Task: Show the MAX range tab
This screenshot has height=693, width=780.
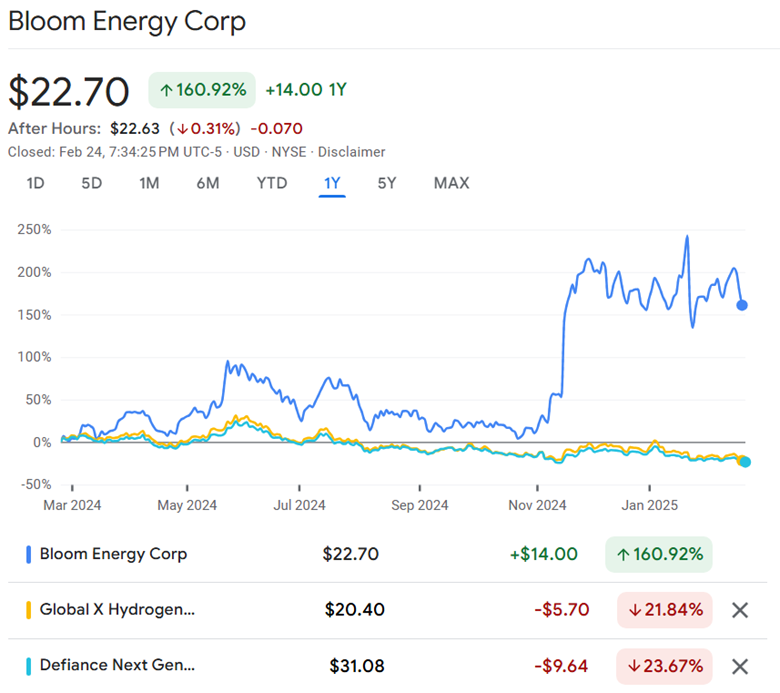Action: [x=452, y=184]
